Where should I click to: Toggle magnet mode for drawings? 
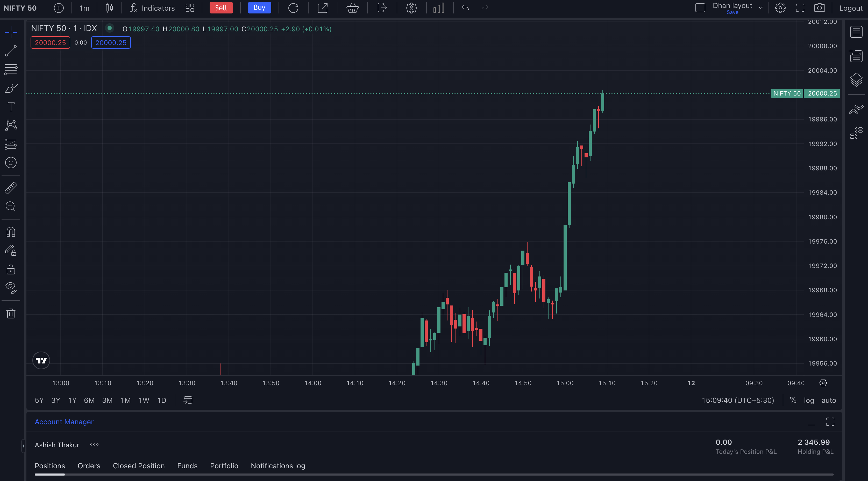click(11, 232)
